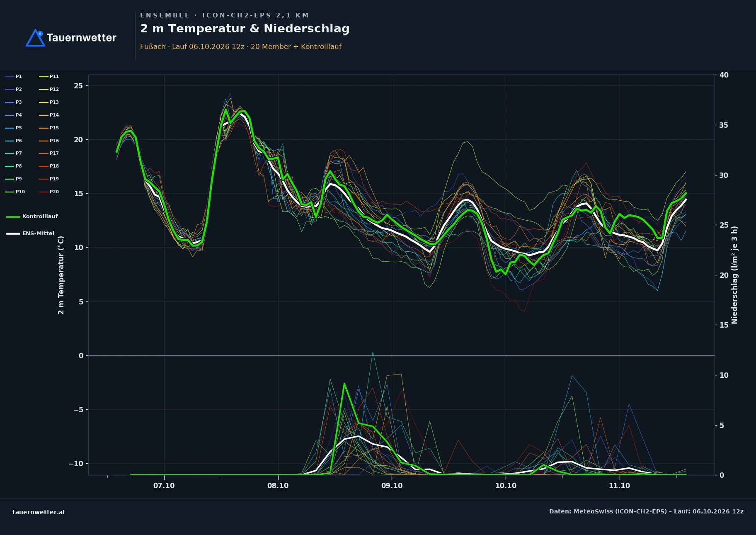
Task: Select the P11 legend entry
Action: 49,76
